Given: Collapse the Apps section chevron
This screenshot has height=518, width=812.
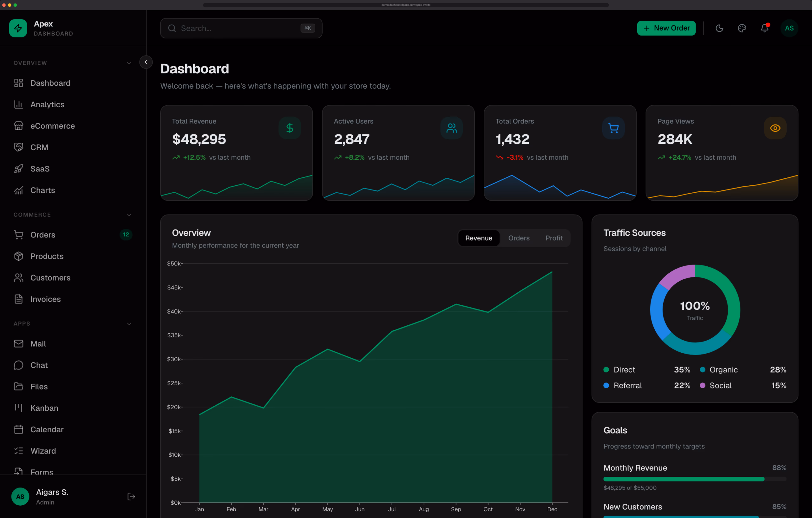Looking at the screenshot, I should (x=129, y=324).
